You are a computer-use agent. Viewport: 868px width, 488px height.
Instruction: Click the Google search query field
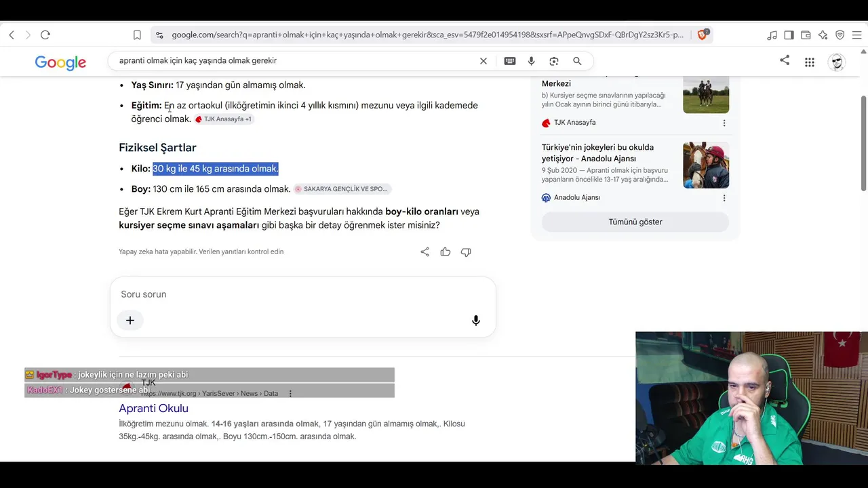(x=295, y=61)
